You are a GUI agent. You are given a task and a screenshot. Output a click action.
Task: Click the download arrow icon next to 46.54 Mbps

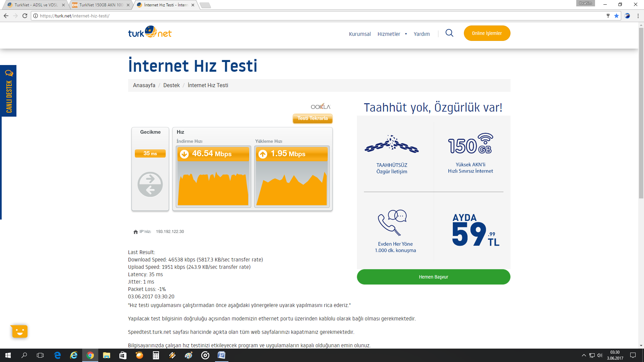click(184, 154)
